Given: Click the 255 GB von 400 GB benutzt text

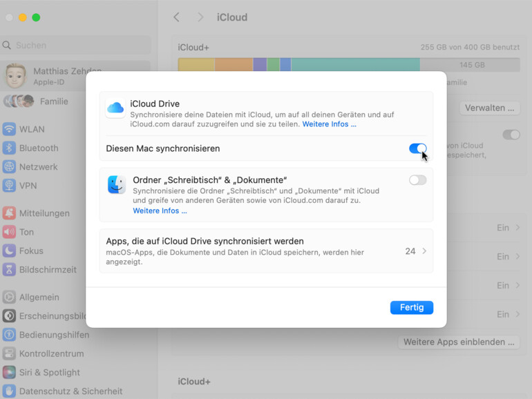Looking at the screenshot, I should point(470,47).
